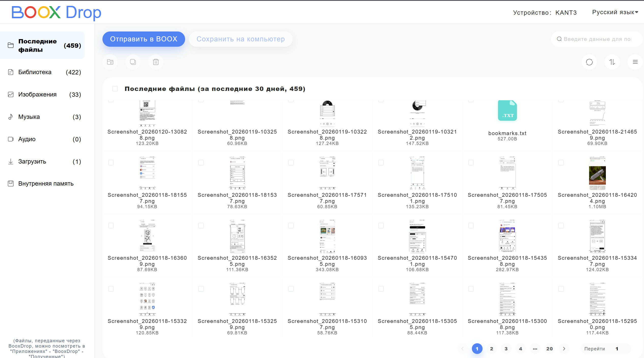This screenshot has width=644, height=358.
Task: Jump to page 20 in pagination
Action: pyautogui.click(x=549, y=349)
